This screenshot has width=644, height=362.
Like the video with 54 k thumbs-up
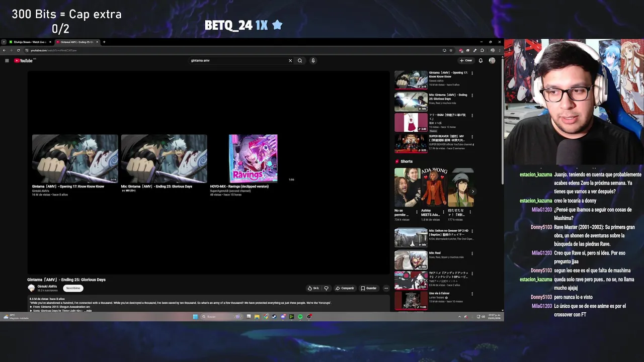pos(313,288)
